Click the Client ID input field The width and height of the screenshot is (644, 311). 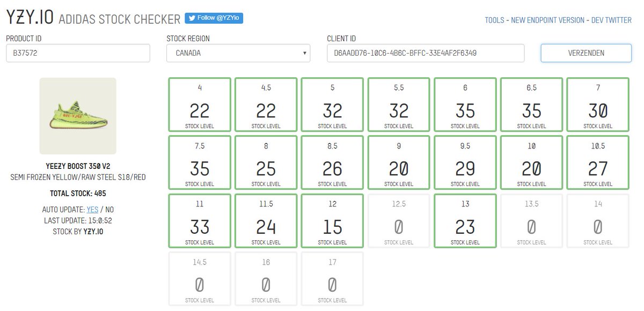pyautogui.click(x=426, y=53)
